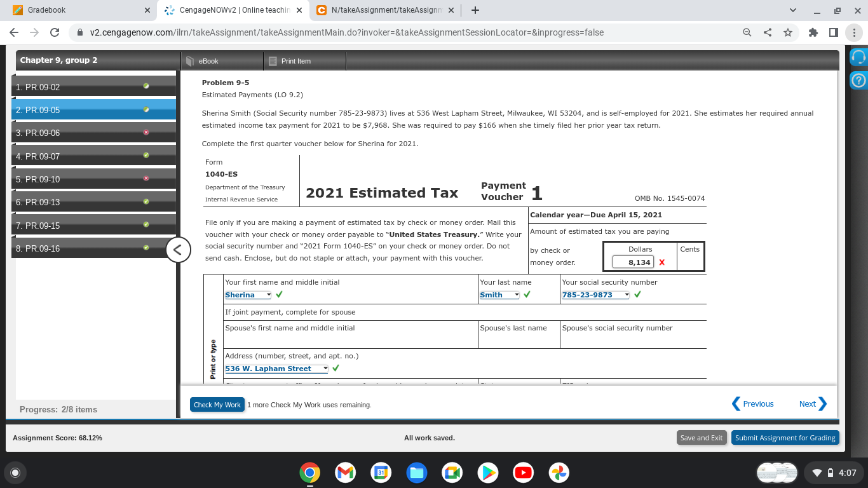Click the Progress: 2/8 items text

click(x=58, y=409)
